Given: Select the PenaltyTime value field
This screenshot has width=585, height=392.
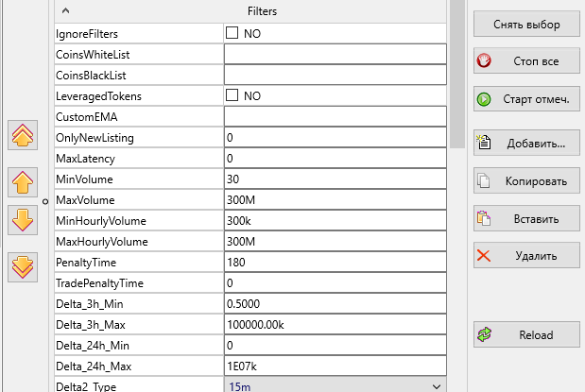Looking at the screenshot, I should point(335,262).
